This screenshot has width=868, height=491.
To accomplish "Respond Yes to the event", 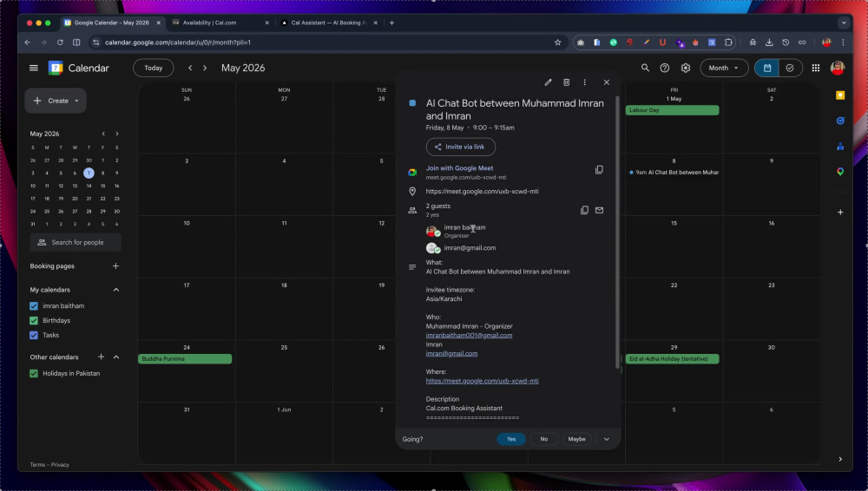I will [511, 439].
